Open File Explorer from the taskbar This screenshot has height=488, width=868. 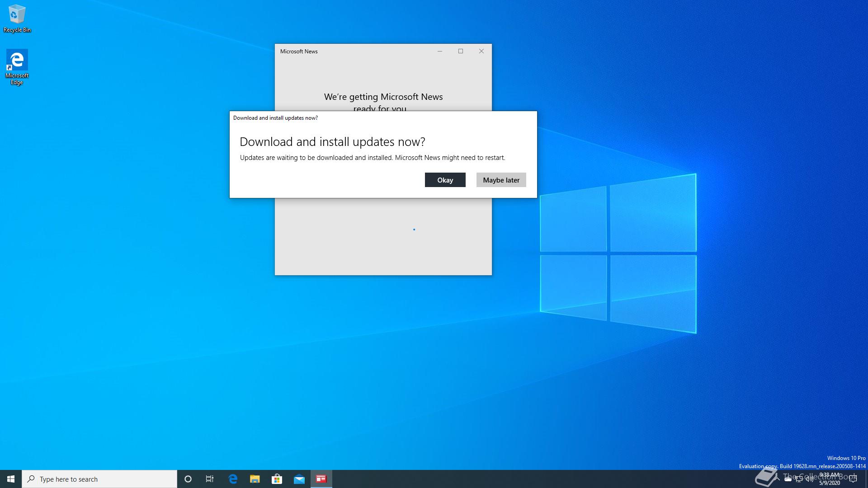click(x=255, y=479)
